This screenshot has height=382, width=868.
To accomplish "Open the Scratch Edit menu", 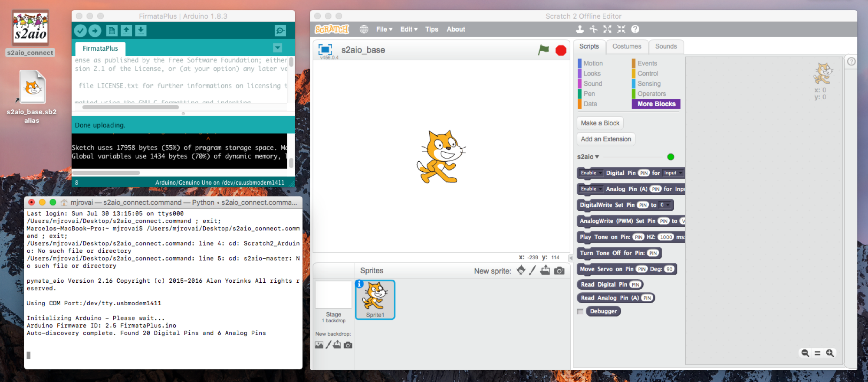I will pos(409,29).
